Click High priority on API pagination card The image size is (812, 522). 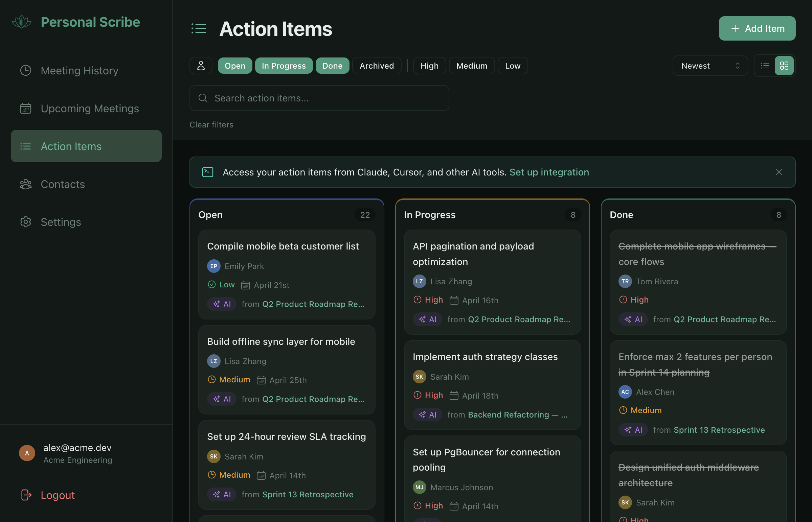coord(428,300)
